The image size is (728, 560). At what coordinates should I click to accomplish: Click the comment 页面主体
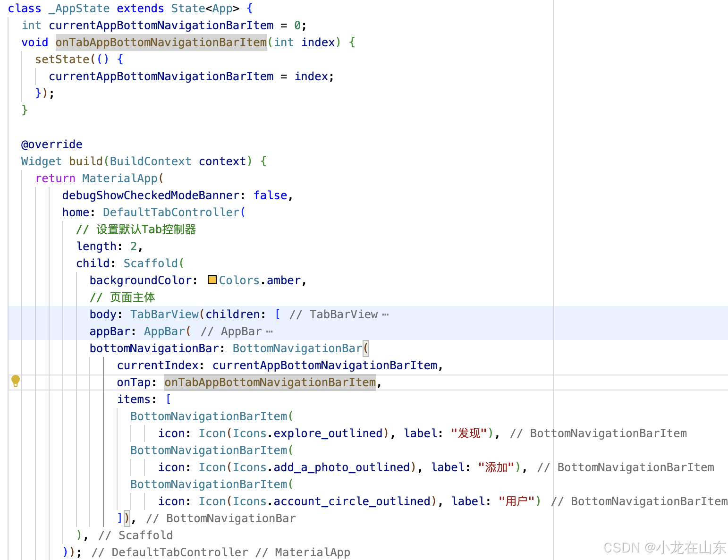tap(122, 297)
